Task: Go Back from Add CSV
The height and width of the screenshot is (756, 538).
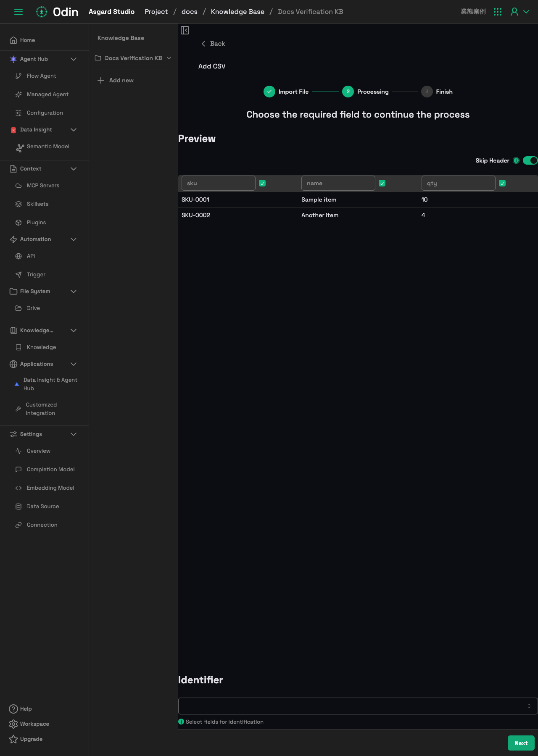Action: coord(213,44)
